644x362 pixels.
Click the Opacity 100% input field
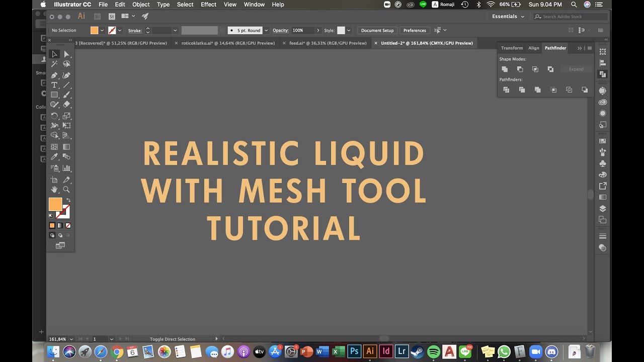click(x=303, y=31)
